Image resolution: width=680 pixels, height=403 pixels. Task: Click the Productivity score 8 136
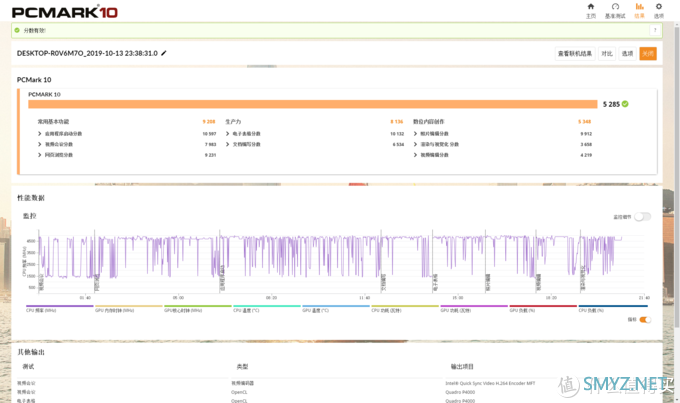tap(396, 122)
